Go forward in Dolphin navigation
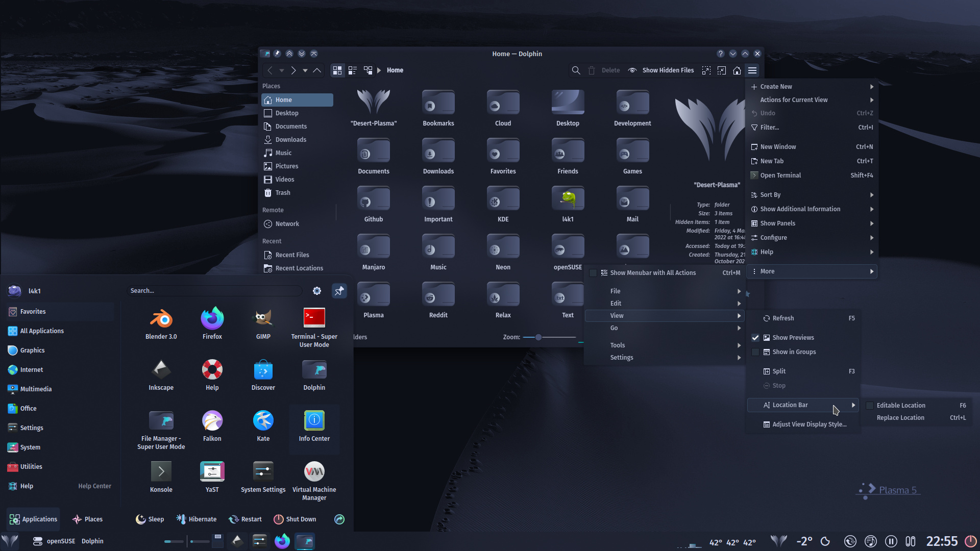This screenshot has width=980, height=551. (x=293, y=70)
